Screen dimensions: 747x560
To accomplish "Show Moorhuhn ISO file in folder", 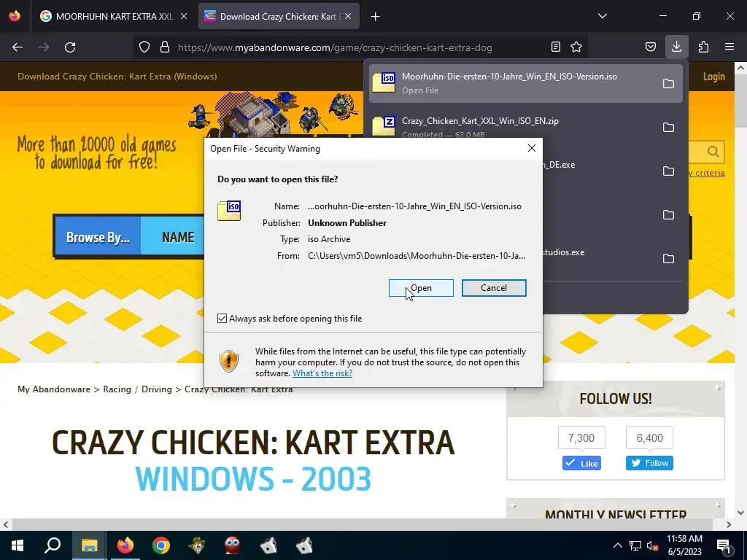I will (x=668, y=83).
